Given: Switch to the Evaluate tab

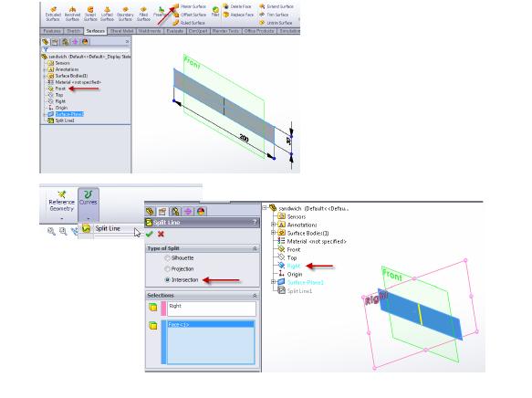Looking at the screenshot, I should [x=174, y=31].
